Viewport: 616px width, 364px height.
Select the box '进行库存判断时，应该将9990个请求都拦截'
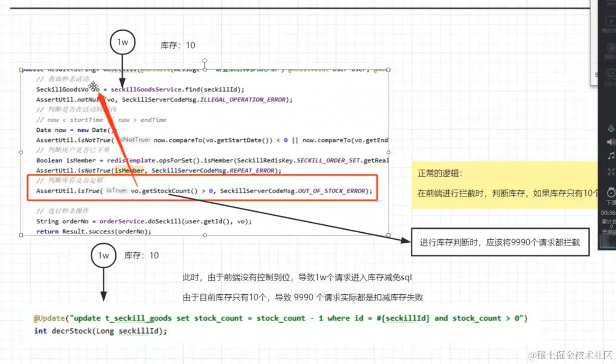(x=500, y=242)
